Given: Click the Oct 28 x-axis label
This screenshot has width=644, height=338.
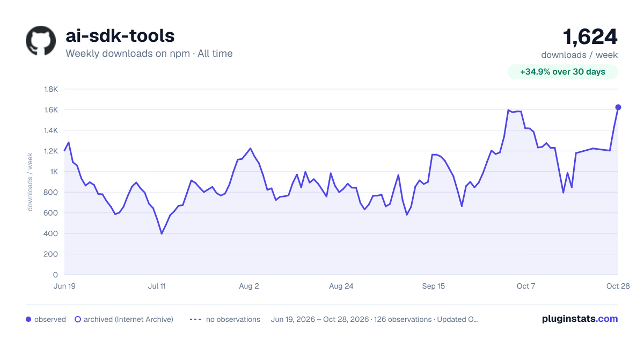Looking at the screenshot, I should click(x=618, y=286).
